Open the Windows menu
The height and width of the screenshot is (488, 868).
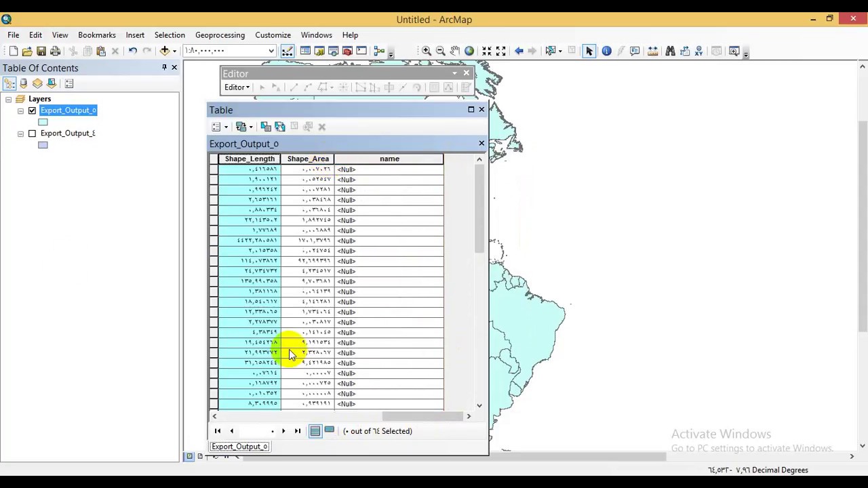pyautogui.click(x=317, y=35)
